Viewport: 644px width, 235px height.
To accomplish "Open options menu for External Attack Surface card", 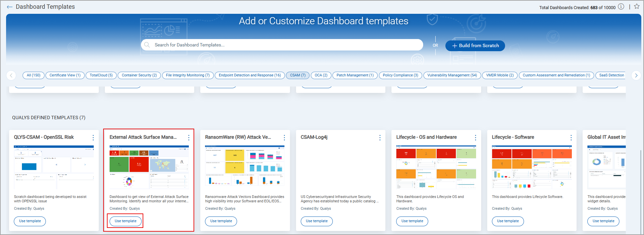I will point(189,138).
